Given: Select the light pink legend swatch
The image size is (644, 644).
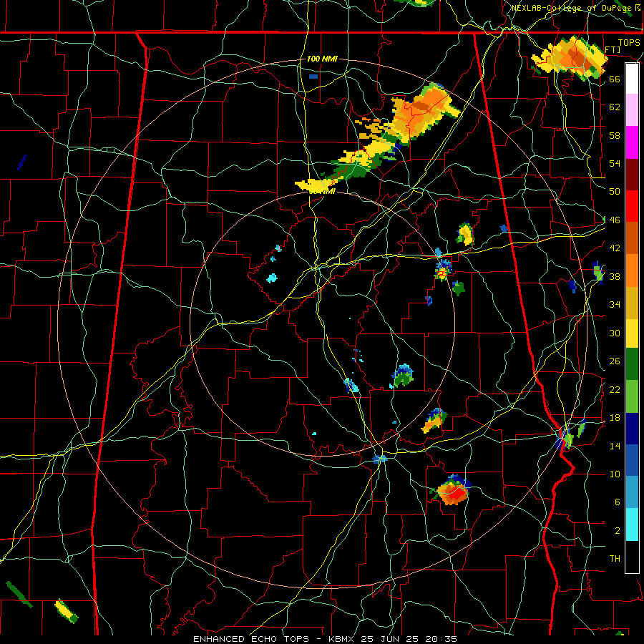Looking at the screenshot, I should pos(632,109).
